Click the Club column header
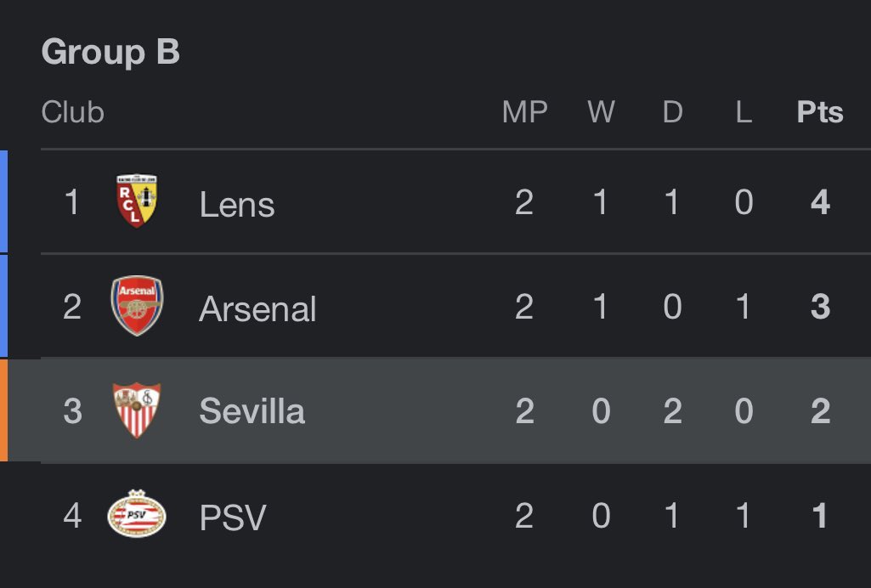The height and width of the screenshot is (588, 871). 73,112
